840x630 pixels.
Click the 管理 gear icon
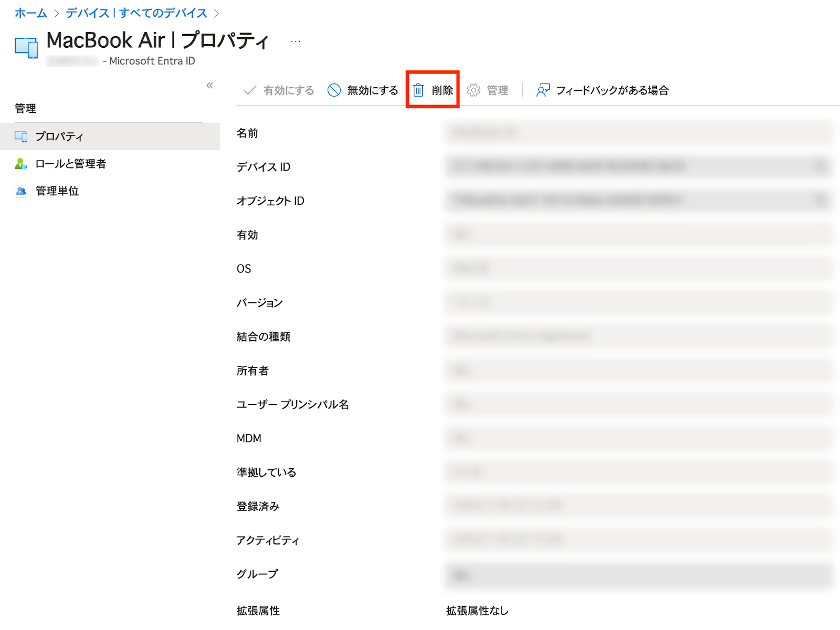pos(474,90)
